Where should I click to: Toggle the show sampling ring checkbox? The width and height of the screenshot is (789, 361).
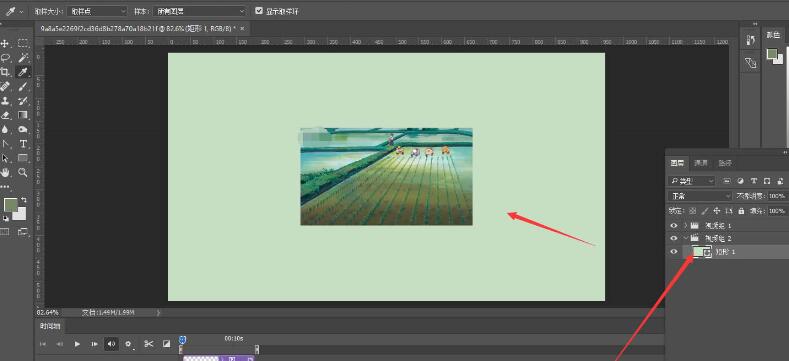click(x=259, y=11)
